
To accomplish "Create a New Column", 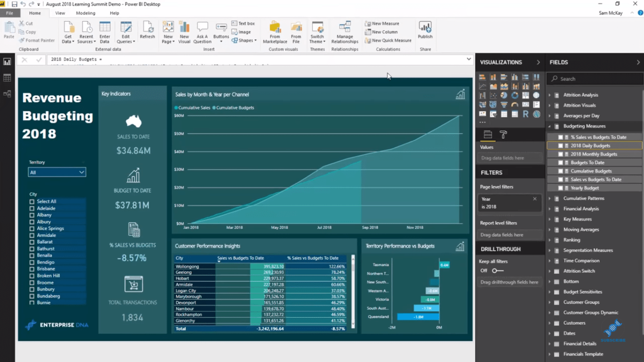I will click(381, 32).
